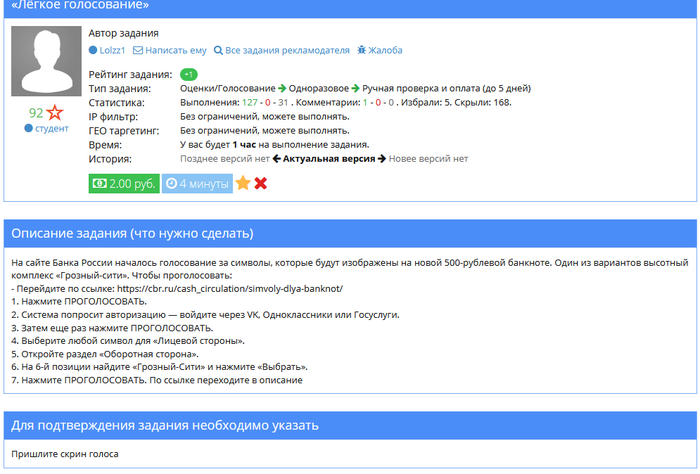700x474 pixels.
Task: Click the blue '4 минуты' time button
Action: coord(197,184)
